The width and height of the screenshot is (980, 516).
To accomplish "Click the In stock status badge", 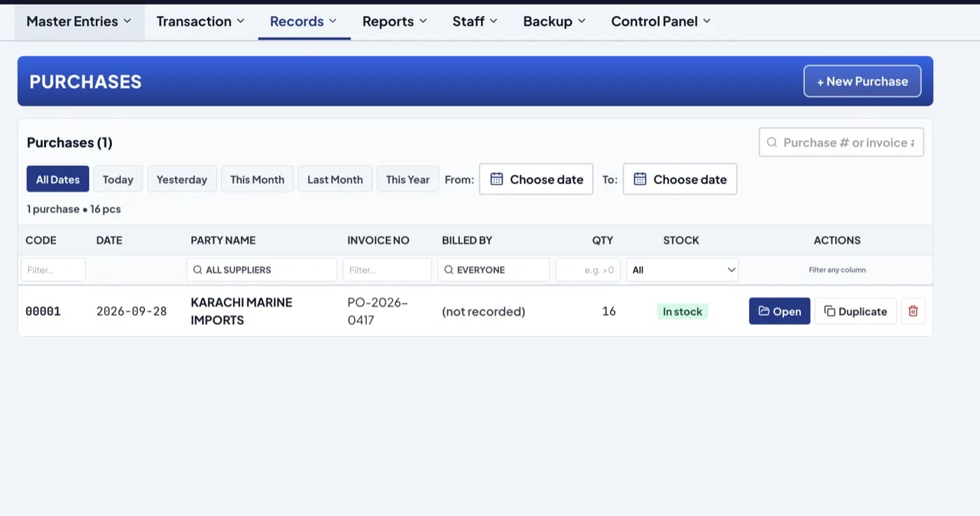I will click(682, 312).
